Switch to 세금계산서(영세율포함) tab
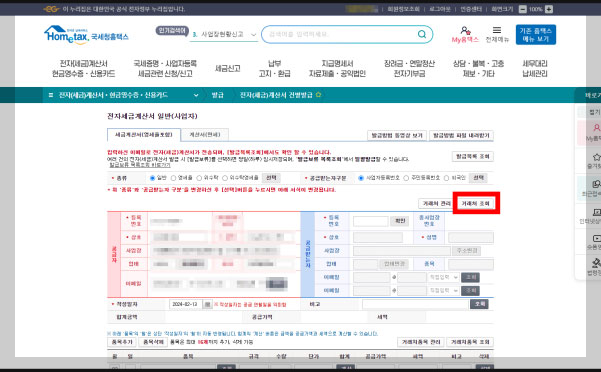601x372 pixels. click(144, 135)
